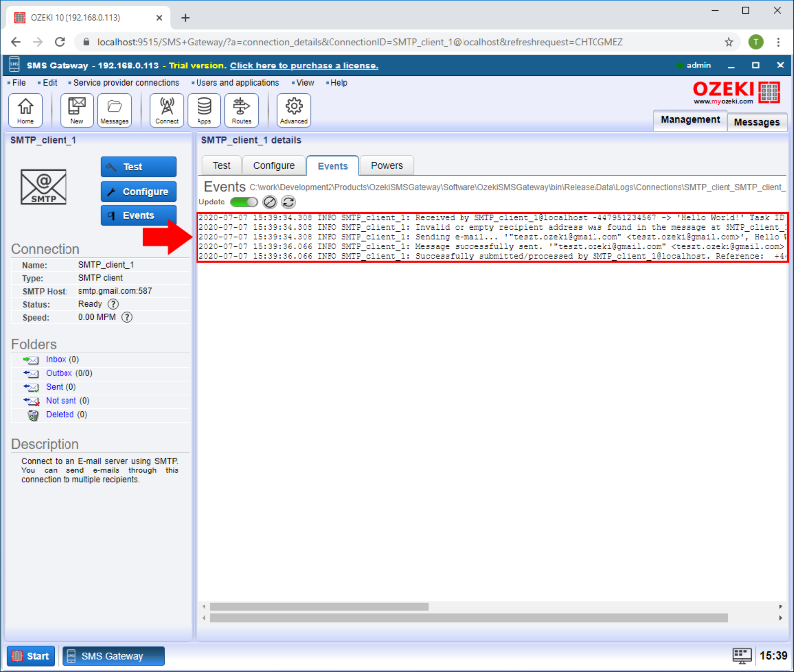Viewport: 794px width, 672px height.
Task: Close the OZEKI 10 browser tab
Action: click(x=159, y=18)
